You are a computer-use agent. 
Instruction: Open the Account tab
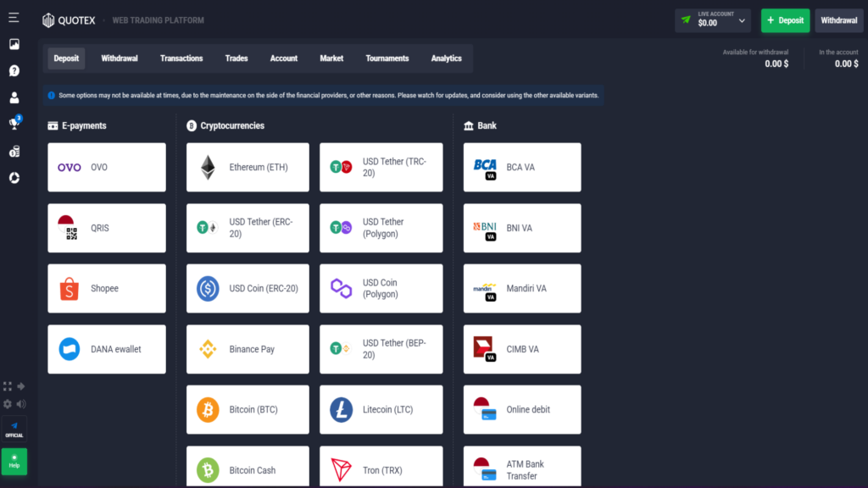283,58
